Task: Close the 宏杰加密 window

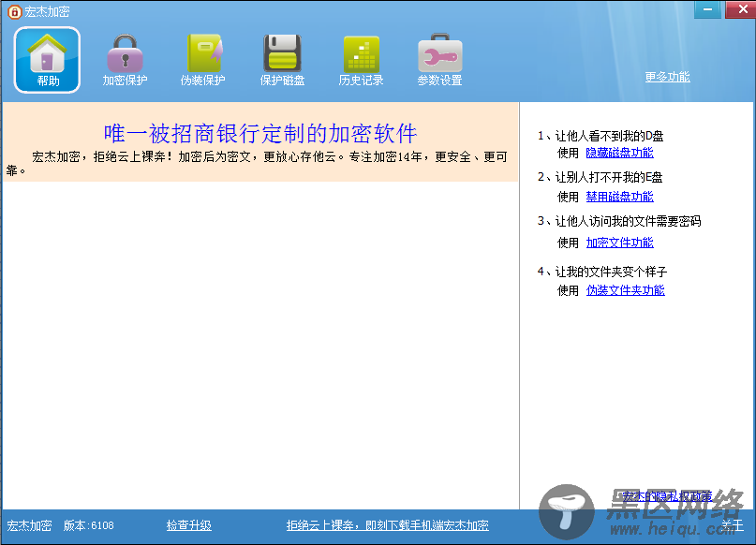Action: tap(740, 9)
